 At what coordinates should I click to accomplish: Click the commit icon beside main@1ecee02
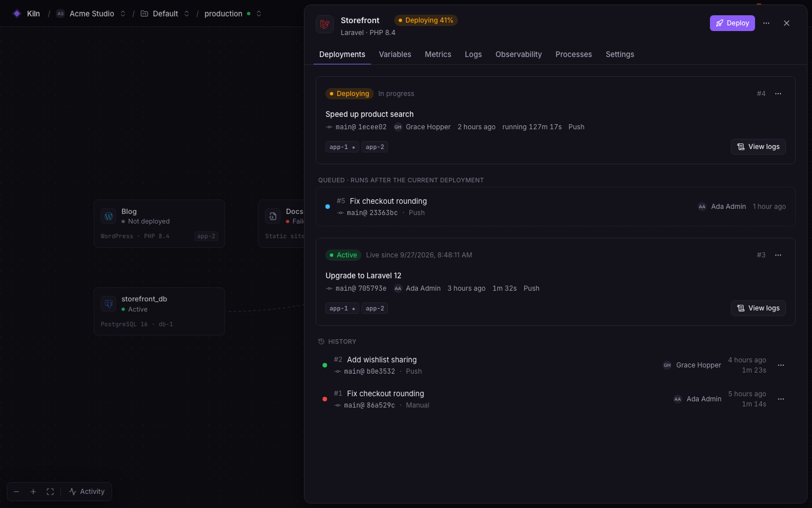pos(329,127)
